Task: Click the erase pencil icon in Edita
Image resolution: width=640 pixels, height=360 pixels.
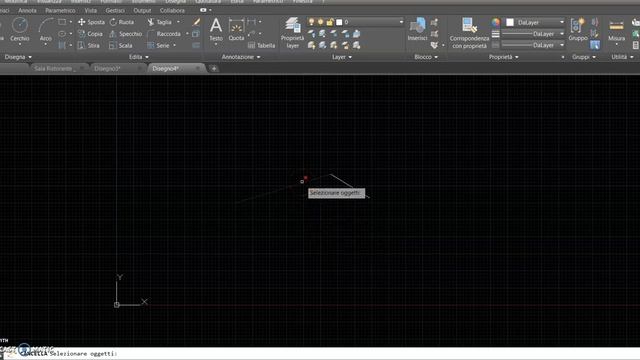Action: tap(196, 22)
